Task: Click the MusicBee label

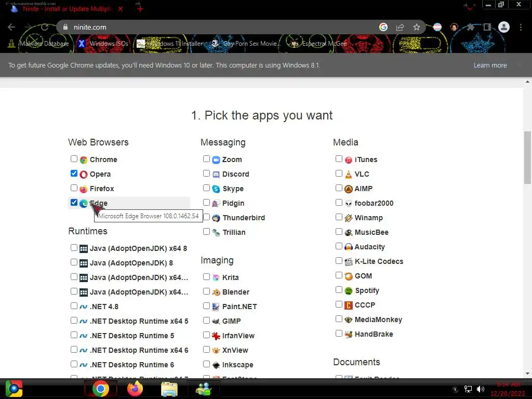Action: coord(371,232)
